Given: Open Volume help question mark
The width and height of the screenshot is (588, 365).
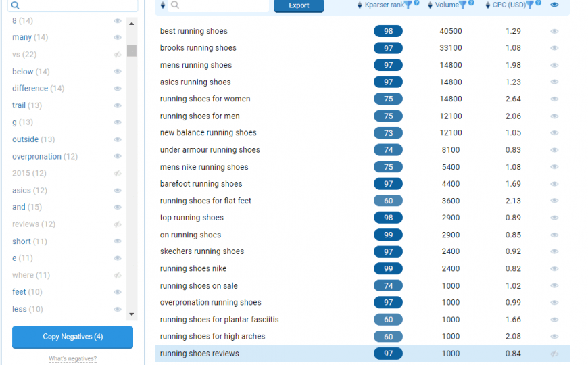Looking at the screenshot, I should (471, 3).
